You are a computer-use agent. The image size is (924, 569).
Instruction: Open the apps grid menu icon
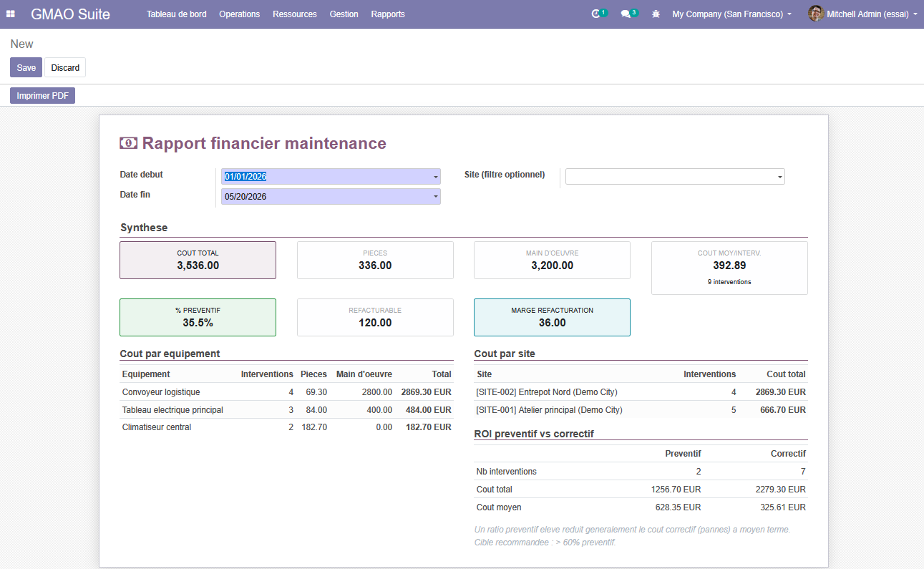coord(11,14)
